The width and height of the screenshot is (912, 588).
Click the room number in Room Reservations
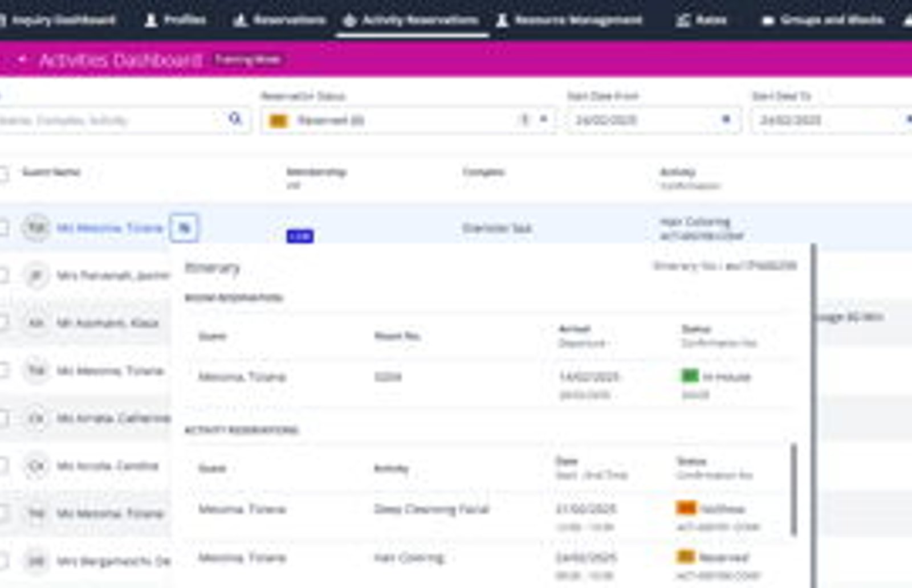(388, 377)
